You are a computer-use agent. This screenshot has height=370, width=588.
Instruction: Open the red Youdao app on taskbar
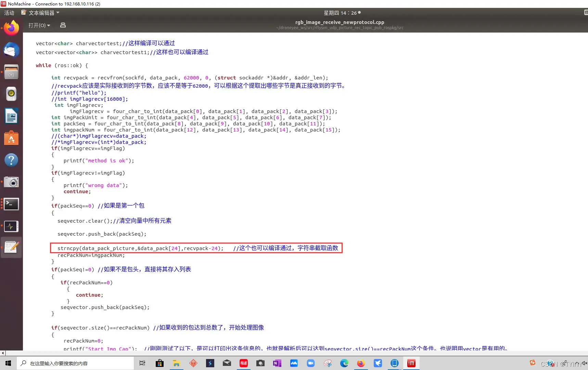[244, 363]
